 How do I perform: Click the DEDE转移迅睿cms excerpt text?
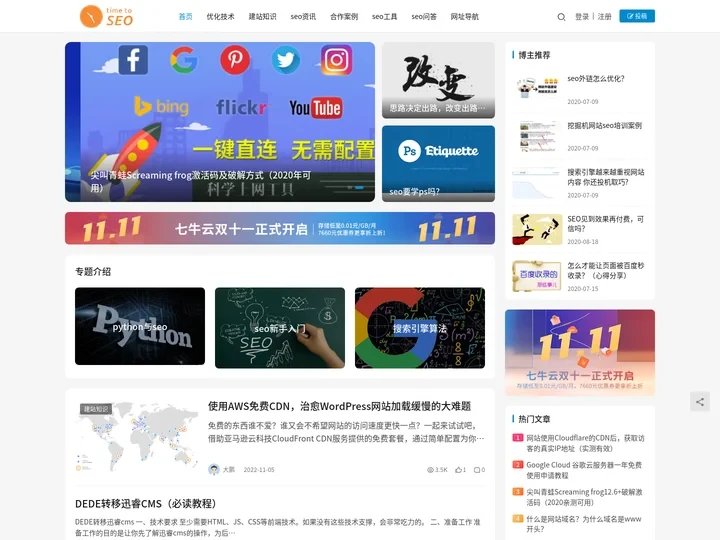point(278,528)
